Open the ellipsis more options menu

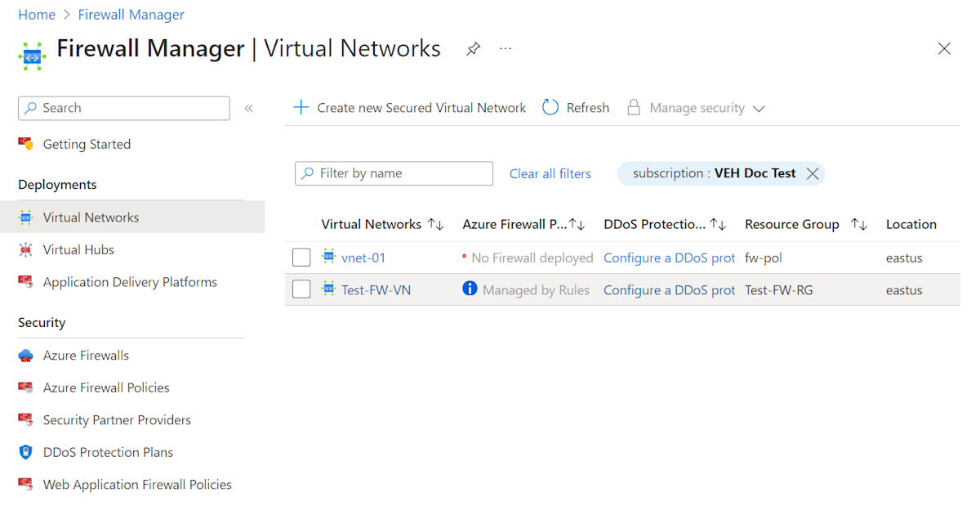point(506,49)
